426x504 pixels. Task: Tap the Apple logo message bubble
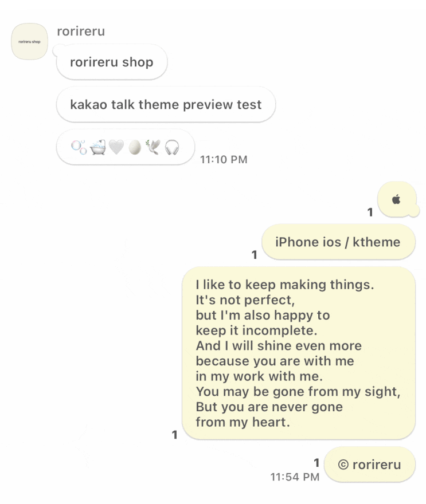click(x=398, y=199)
